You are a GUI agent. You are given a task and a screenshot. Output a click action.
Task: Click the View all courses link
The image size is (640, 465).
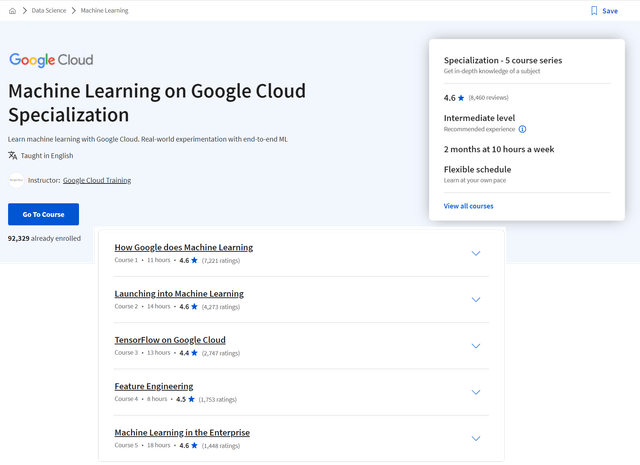coord(468,206)
